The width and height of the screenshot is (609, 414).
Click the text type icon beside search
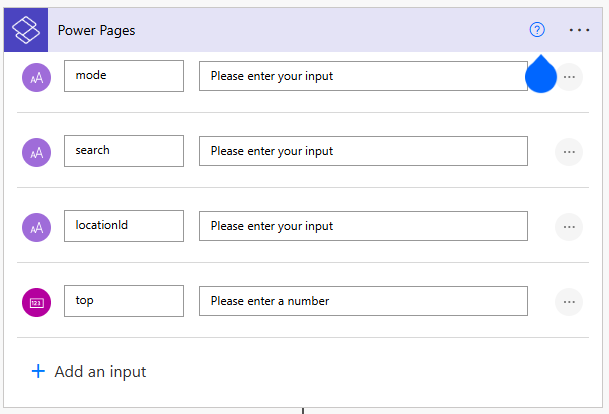(37, 153)
